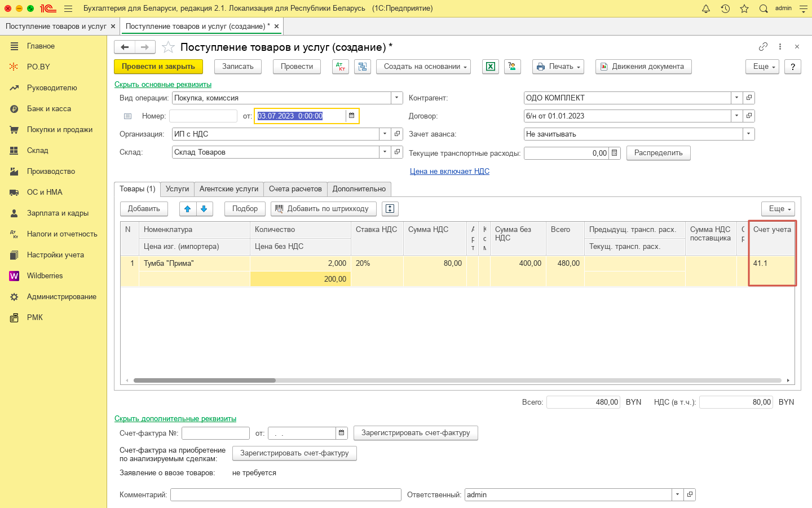Open the Контрагент dropdown list
Image resolution: width=812 pixels, height=508 pixels.
[x=736, y=98]
